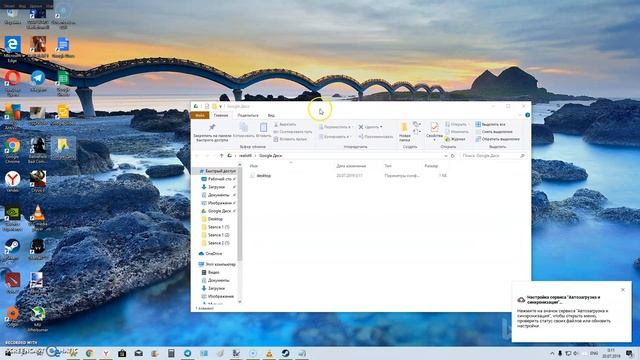The width and height of the screenshot is (640, 360).
Task: Launch Opera from the desktop
Action: tap(13, 82)
